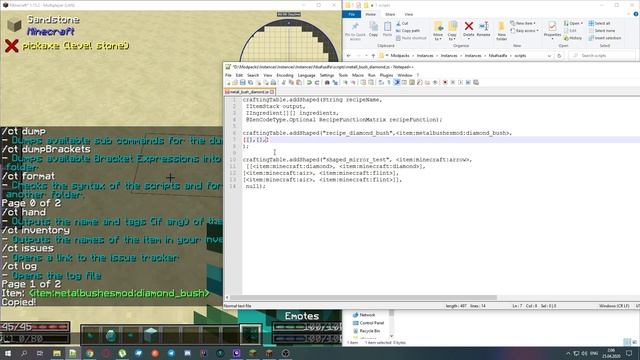Refresh the Explorer address bar location
The width and height of the screenshot is (640, 360).
[559, 56]
